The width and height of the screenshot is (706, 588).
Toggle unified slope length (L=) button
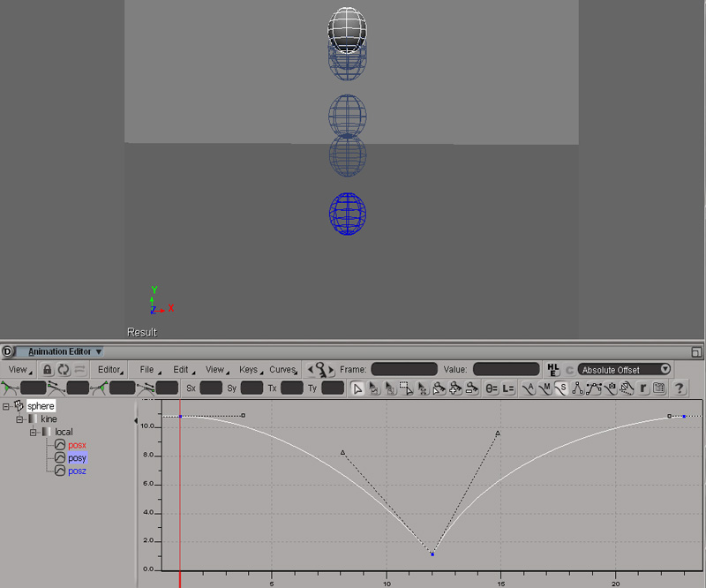[x=508, y=388]
